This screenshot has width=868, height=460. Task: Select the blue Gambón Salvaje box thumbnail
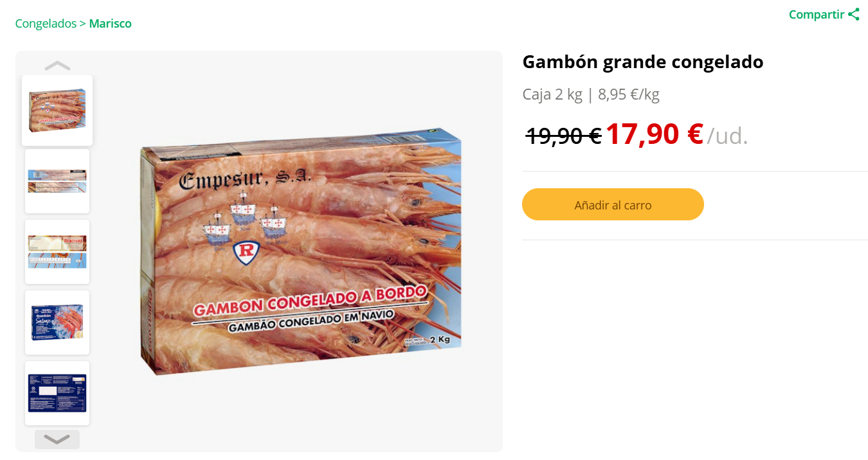click(x=57, y=323)
